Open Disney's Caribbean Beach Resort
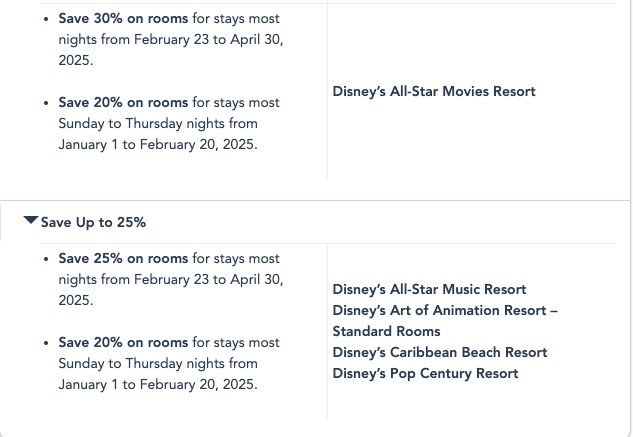The height and width of the screenshot is (437, 633). 440,352
